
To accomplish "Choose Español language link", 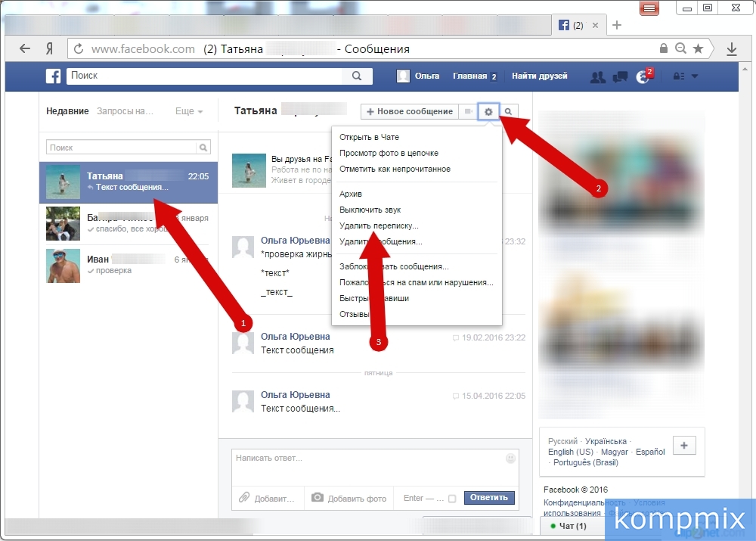I will tap(650, 452).
